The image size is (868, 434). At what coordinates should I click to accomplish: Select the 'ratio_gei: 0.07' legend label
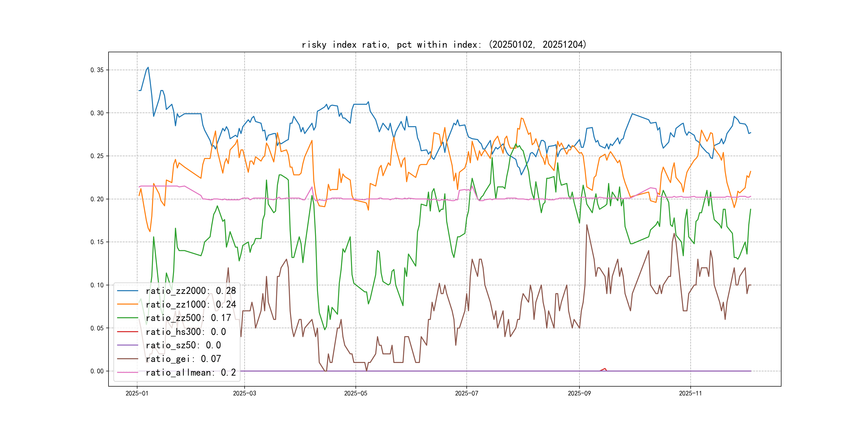(x=183, y=359)
